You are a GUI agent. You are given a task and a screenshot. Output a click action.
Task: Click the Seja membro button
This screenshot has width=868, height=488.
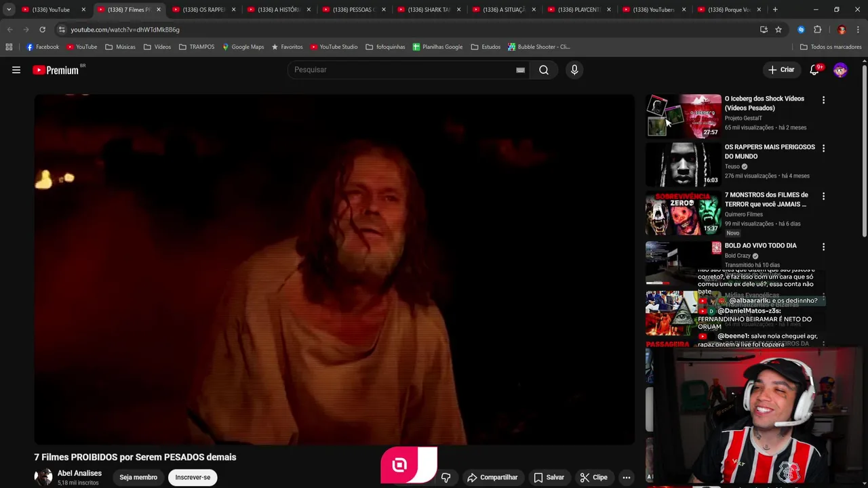(x=138, y=477)
